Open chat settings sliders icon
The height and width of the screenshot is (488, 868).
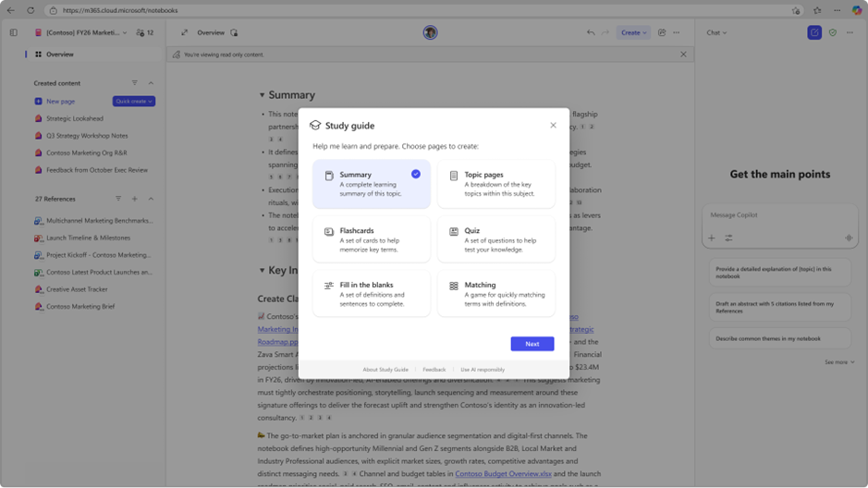(728, 238)
